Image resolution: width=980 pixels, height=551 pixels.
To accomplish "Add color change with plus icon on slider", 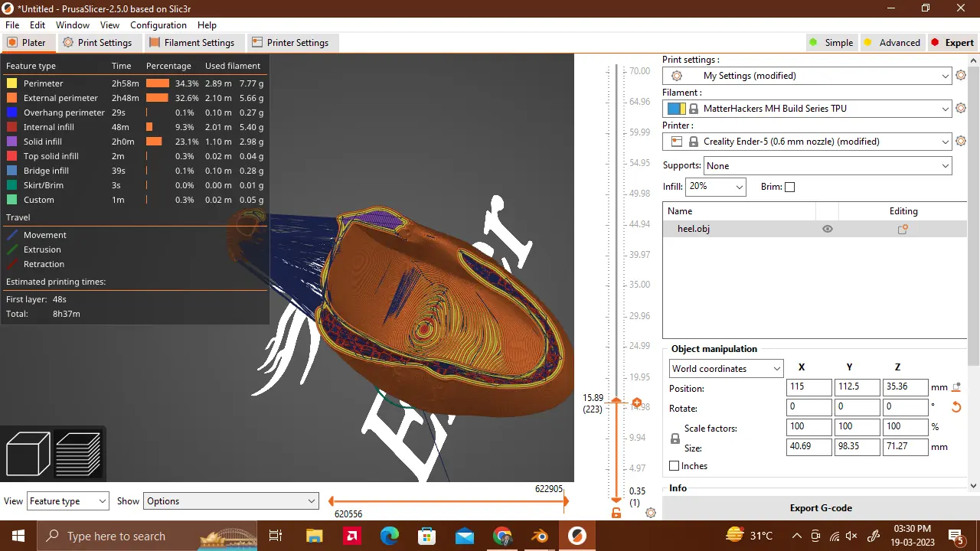I will click(x=637, y=403).
